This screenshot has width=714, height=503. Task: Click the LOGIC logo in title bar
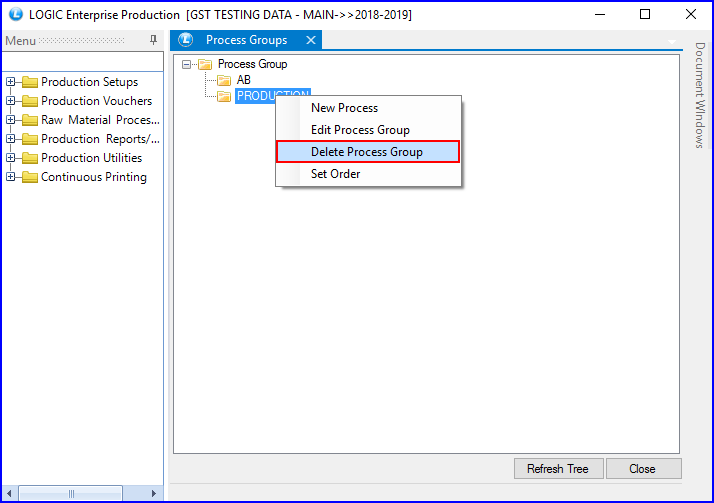15,15
